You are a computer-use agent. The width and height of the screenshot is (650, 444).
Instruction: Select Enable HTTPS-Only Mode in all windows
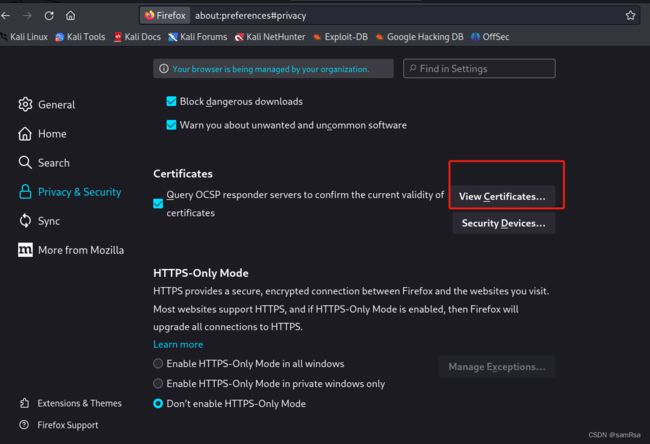[158, 364]
